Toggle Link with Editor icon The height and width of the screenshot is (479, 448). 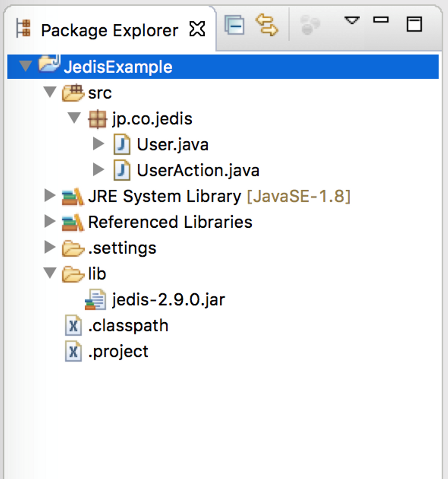(267, 25)
